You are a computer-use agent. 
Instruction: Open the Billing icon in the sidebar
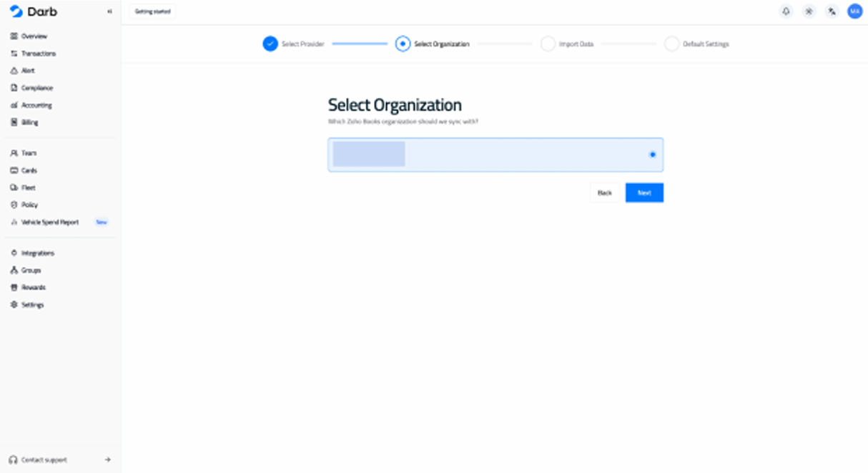click(x=14, y=122)
